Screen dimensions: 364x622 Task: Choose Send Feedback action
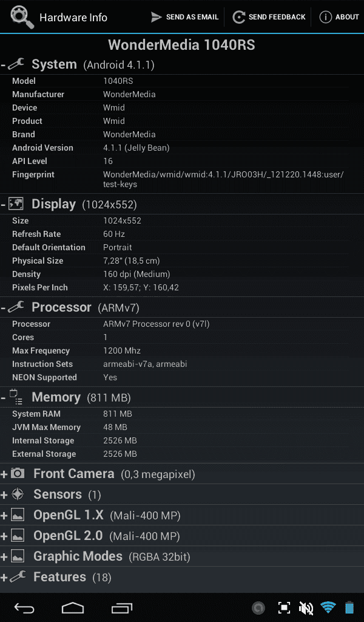point(269,17)
